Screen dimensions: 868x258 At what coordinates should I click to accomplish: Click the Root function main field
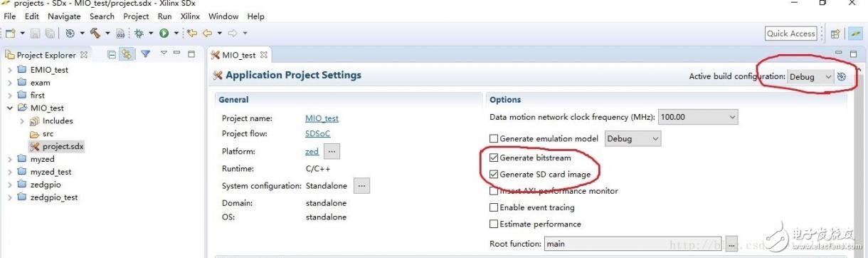coord(633,244)
